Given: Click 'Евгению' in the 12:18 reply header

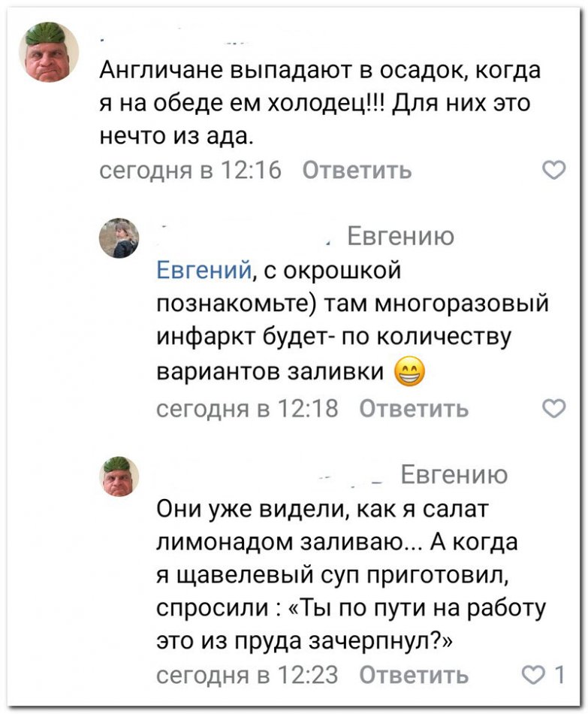Looking at the screenshot, I should coord(400,237).
